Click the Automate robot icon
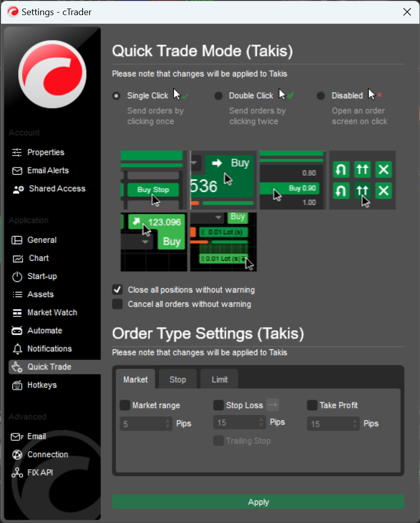Viewport: 420px width, 523px height. 17,331
